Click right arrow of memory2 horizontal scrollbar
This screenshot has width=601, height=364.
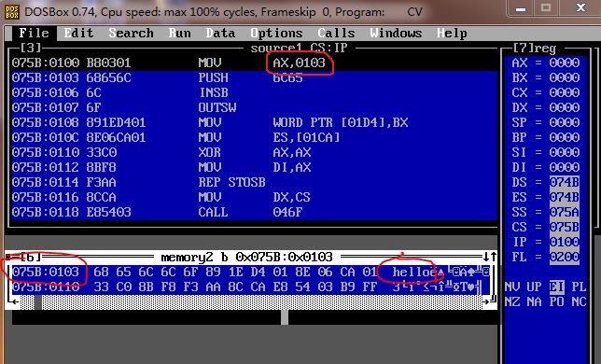coord(487,301)
